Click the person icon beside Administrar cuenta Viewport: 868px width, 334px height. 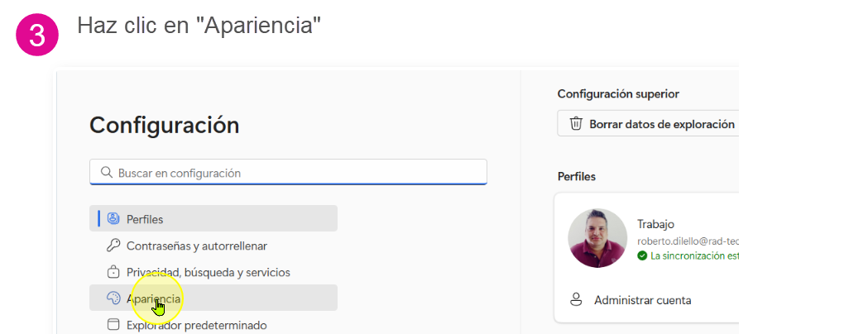click(x=577, y=300)
